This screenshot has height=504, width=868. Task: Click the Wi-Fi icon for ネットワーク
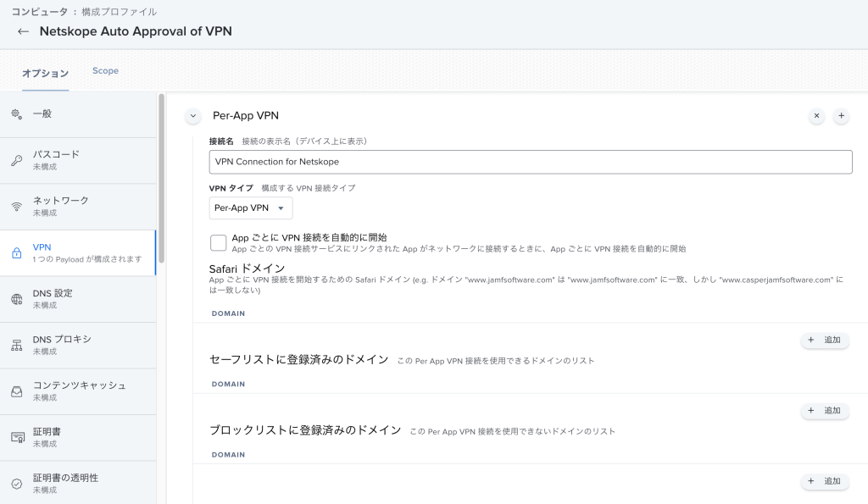[17, 207]
